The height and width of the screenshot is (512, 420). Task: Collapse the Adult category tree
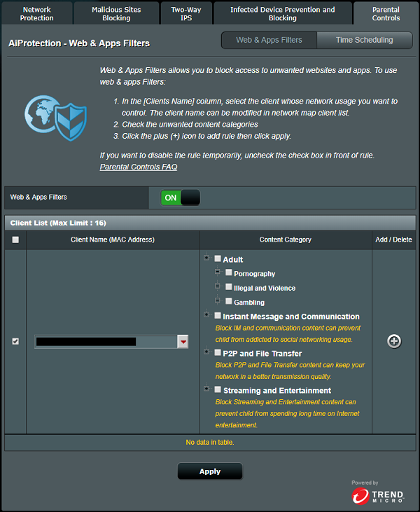pyautogui.click(x=206, y=258)
